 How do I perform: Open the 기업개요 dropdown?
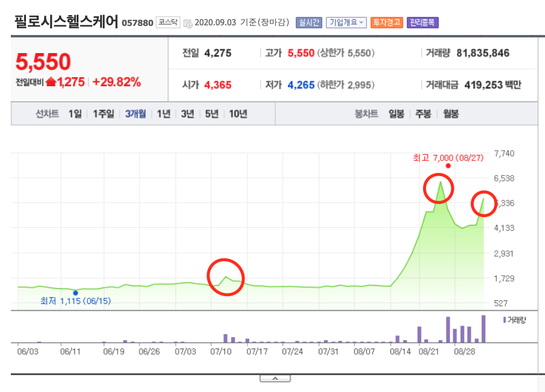pyautogui.click(x=346, y=22)
